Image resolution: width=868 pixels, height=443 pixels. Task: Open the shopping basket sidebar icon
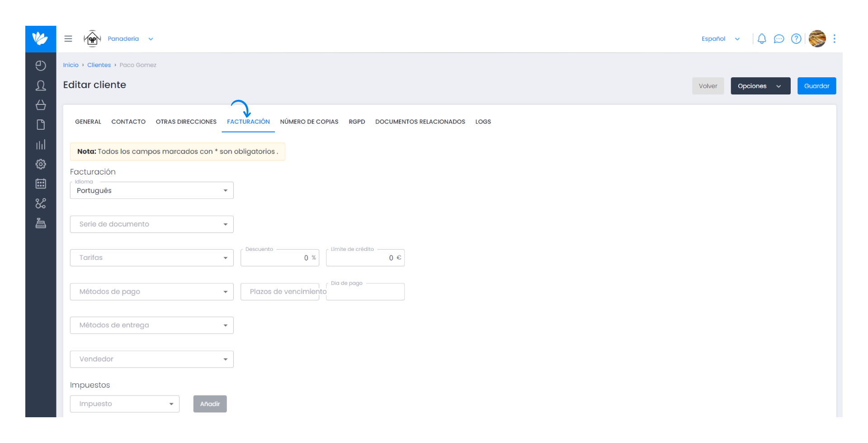[x=41, y=105]
